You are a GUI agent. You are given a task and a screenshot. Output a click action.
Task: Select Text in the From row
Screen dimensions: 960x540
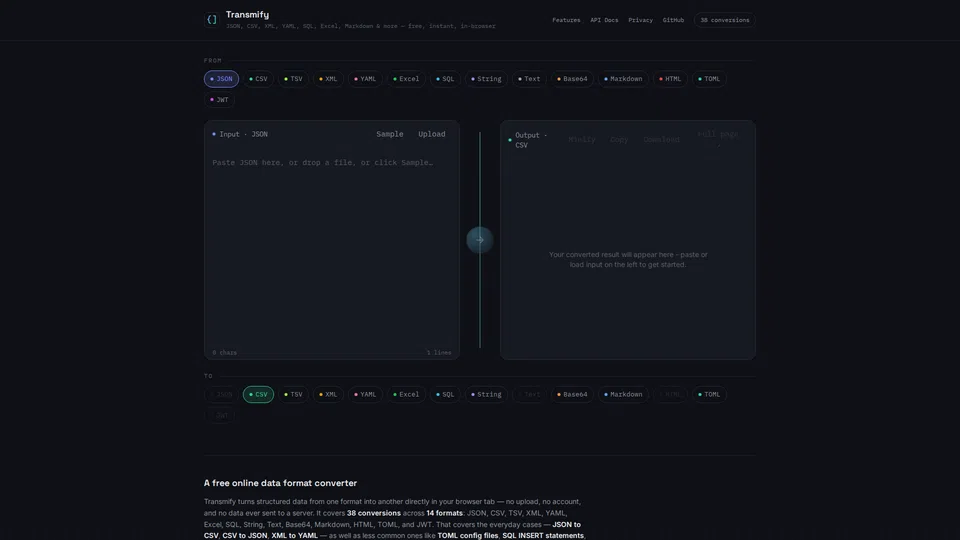pyautogui.click(x=529, y=79)
